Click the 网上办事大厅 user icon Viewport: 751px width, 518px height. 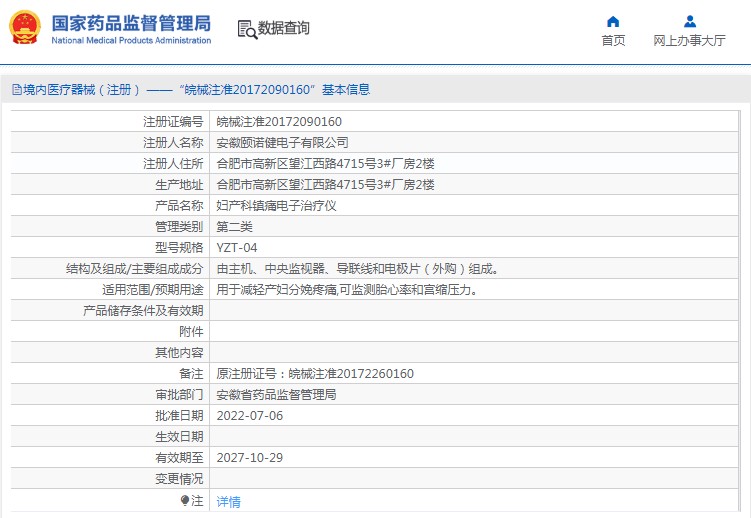[690, 21]
